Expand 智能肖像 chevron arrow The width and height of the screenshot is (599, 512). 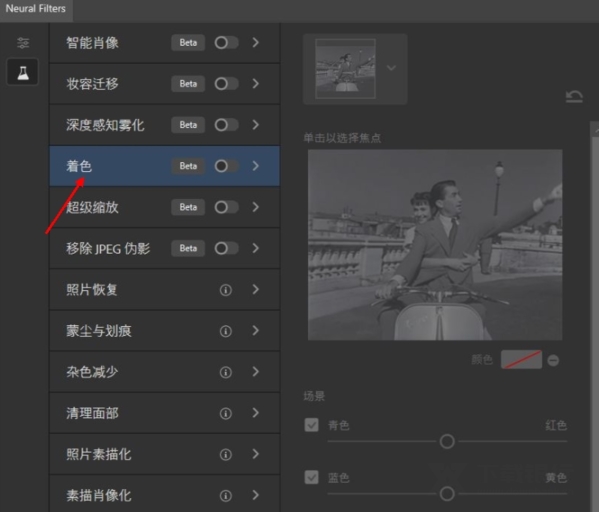pos(256,42)
